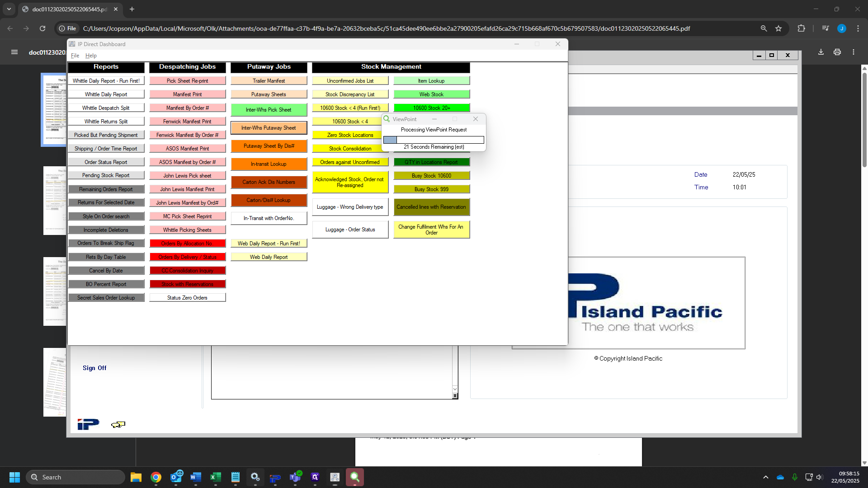Click Inter-Whs Pick Sheet button
868x488 pixels.
[x=269, y=110]
